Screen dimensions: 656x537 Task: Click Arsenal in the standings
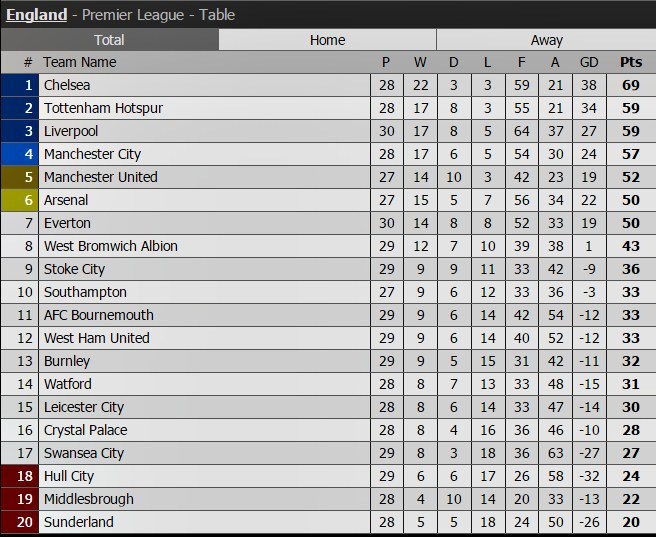coord(66,200)
